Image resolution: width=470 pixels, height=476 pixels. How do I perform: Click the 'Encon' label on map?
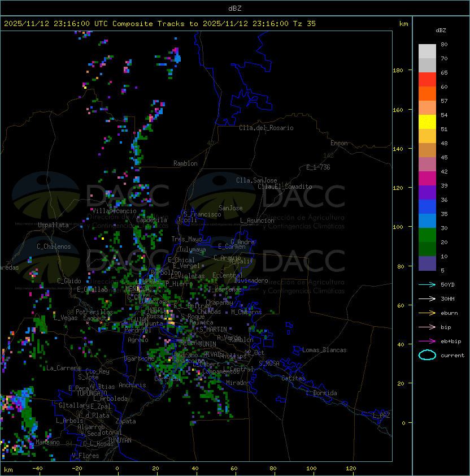[x=339, y=143]
